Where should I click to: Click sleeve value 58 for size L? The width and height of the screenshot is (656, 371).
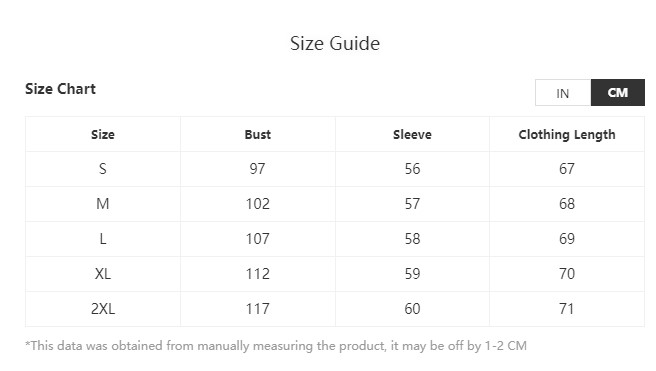412,239
